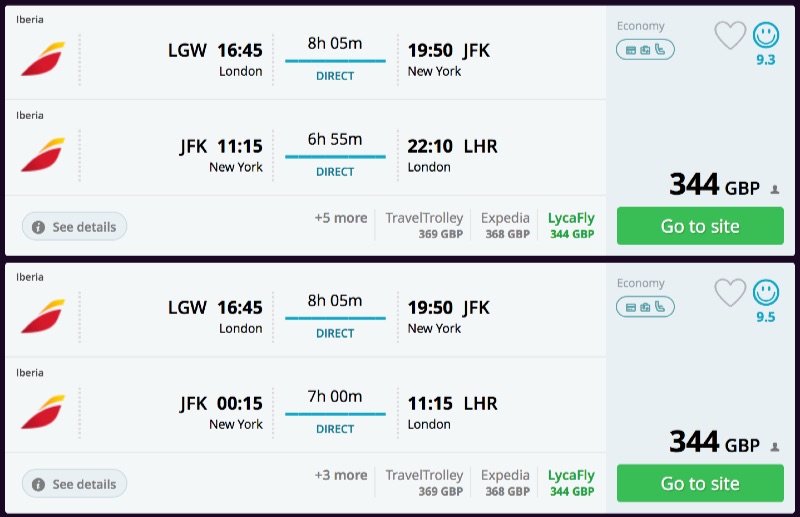Click the Iberia logo on the 11:15 JFK departure

[42, 155]
